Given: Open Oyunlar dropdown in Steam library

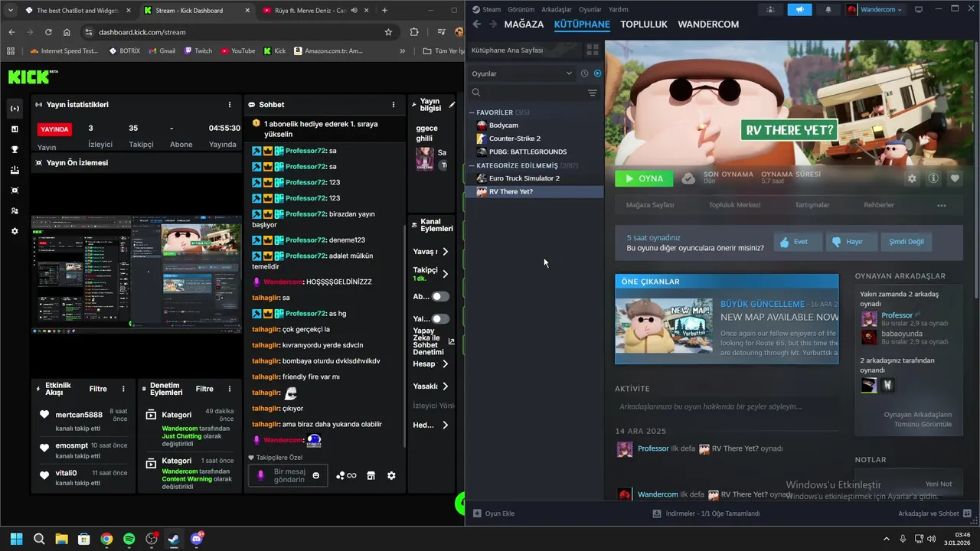Looking at the screenshot, I should tap(521, 73).
